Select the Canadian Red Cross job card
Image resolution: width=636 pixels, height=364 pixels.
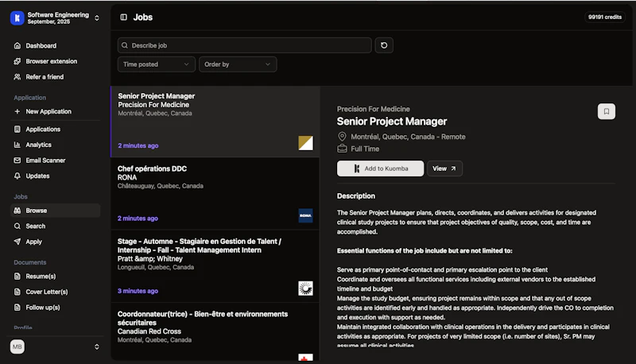point(215,331)
